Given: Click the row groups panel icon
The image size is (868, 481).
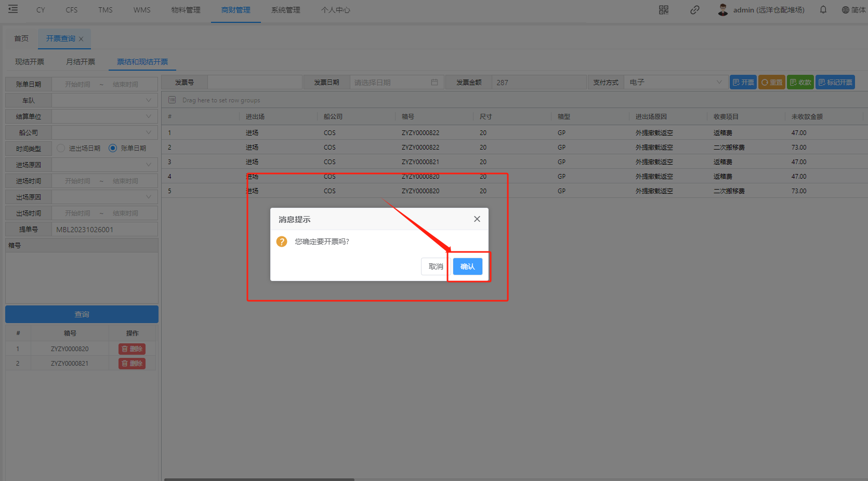Looking at the screenshot, I should point(172,100).
